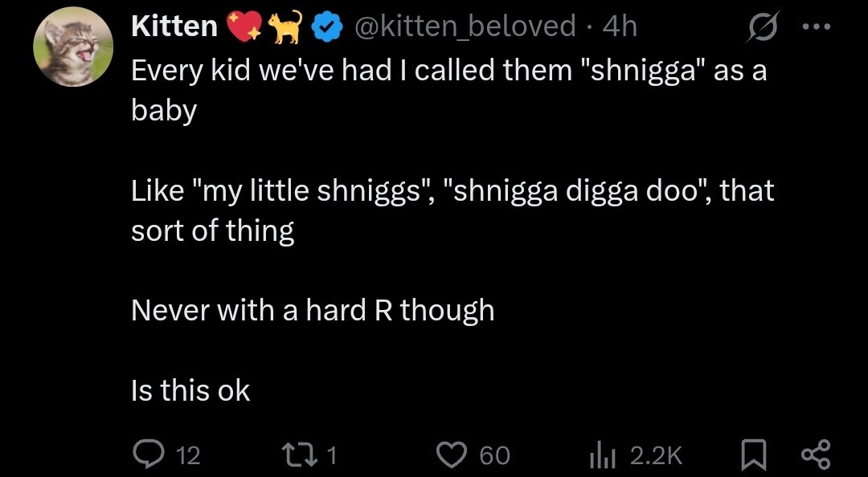Click the reply speech bubble icon
868x477 pixels.
pyautogui.click(x=147, y=455)
